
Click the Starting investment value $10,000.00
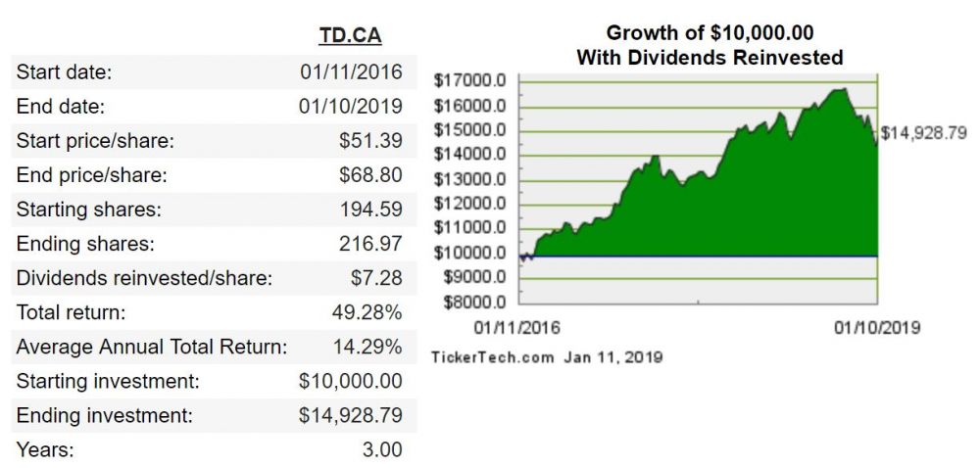tap(350, 381)
